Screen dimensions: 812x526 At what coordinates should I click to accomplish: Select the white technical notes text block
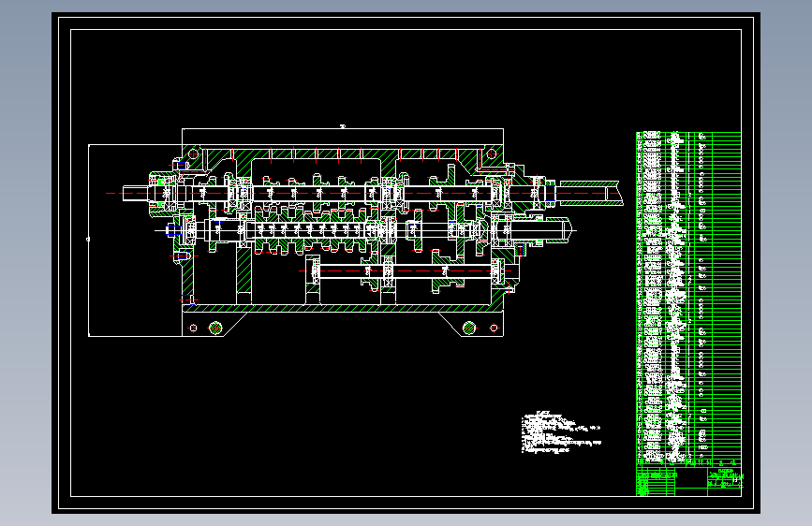(x=561, y=432)
